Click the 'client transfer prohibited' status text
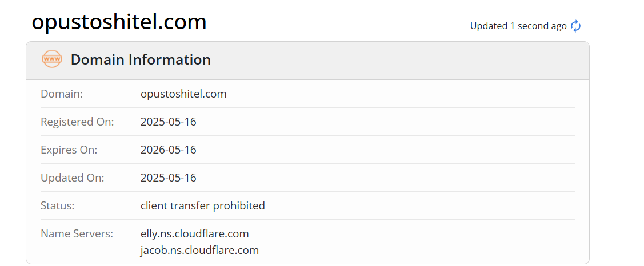This screenshot has height=266, width=644. (x=202, y=205)
